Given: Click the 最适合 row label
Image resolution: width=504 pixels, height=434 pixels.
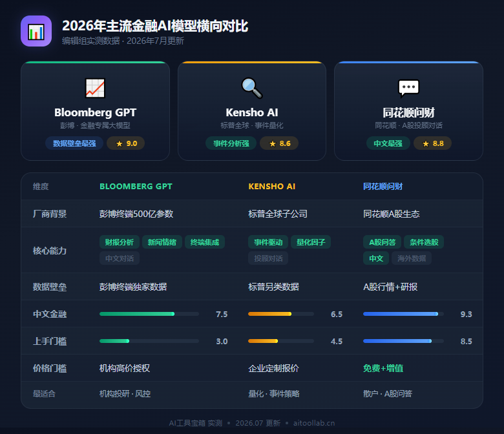Looking at the screenshot, I should [x=45, y=393].
